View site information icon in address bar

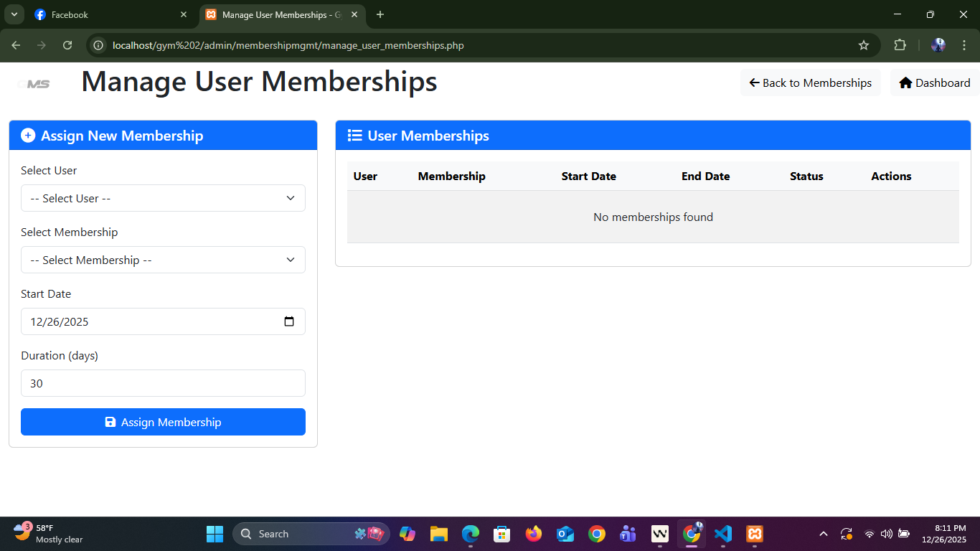[x=99, y=45]
